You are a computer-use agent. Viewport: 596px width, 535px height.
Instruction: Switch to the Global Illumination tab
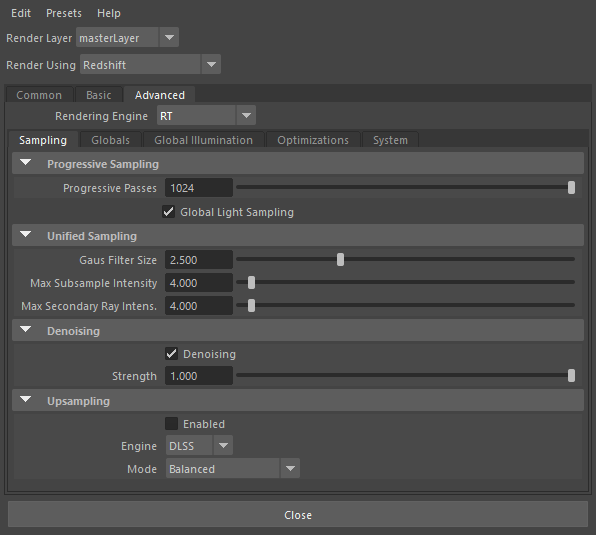point(203,140)
